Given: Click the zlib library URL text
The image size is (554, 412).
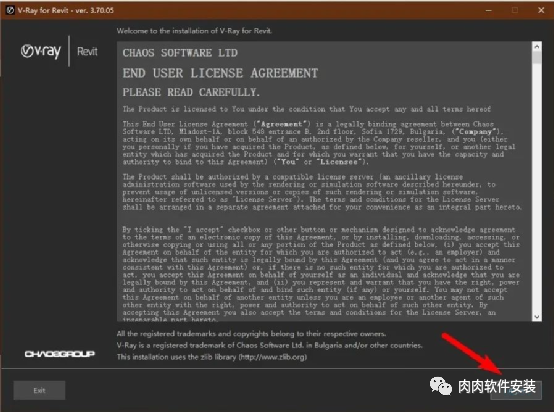Looking at the screenshot, I should pyautogui.click(x=273, y=357).
